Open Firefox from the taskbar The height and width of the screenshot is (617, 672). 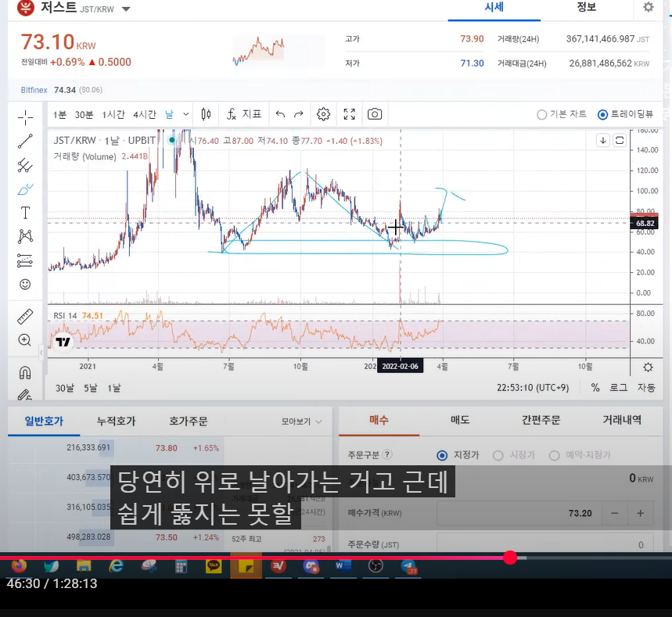point(19,566)
